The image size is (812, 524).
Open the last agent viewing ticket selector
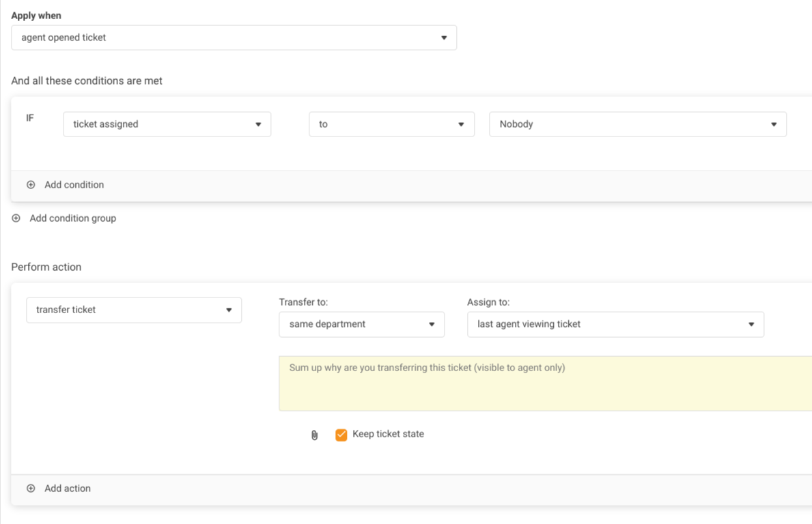click(615, 324)
